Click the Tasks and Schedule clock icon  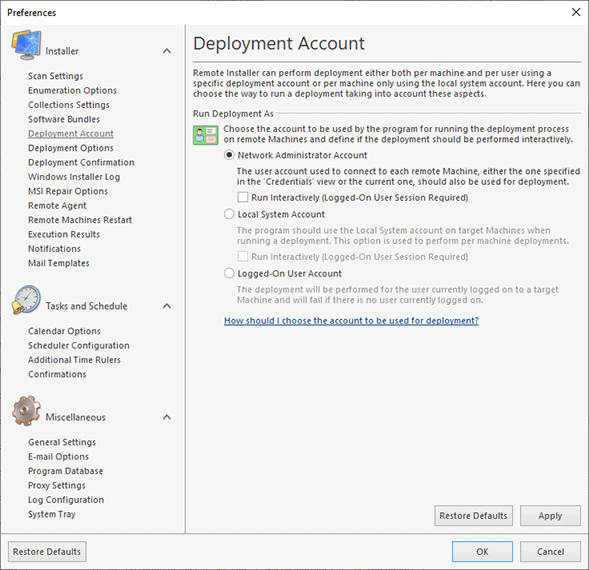tap(26, 300)
